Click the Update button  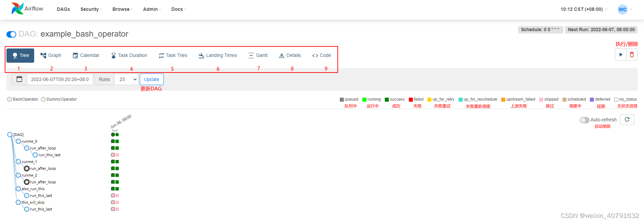(152, 79)
